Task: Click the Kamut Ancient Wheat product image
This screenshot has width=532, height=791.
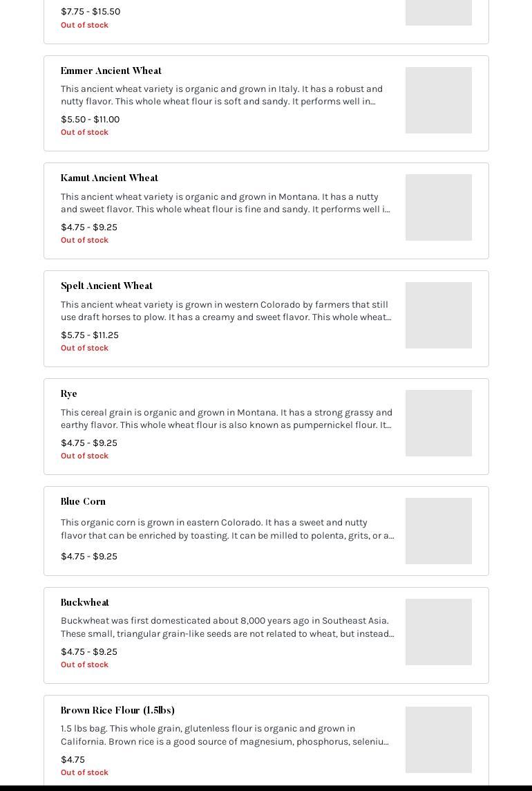Action: click(x=438, y=207)
